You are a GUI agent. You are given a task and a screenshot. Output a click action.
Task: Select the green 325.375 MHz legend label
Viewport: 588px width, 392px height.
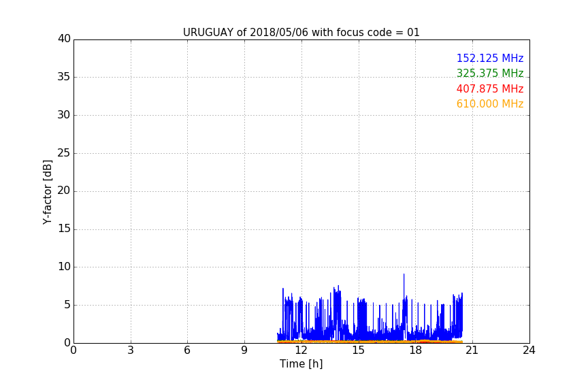click(490, 73)
